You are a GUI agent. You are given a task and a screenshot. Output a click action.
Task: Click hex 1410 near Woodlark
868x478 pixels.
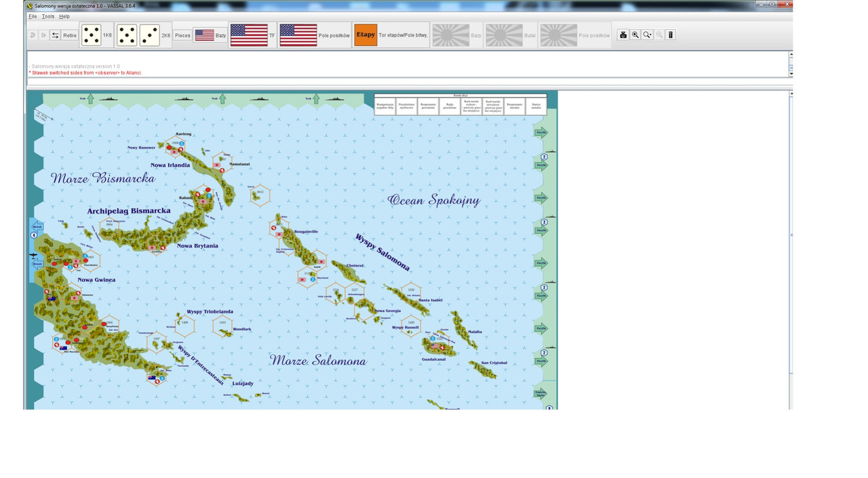coord(222,325)
